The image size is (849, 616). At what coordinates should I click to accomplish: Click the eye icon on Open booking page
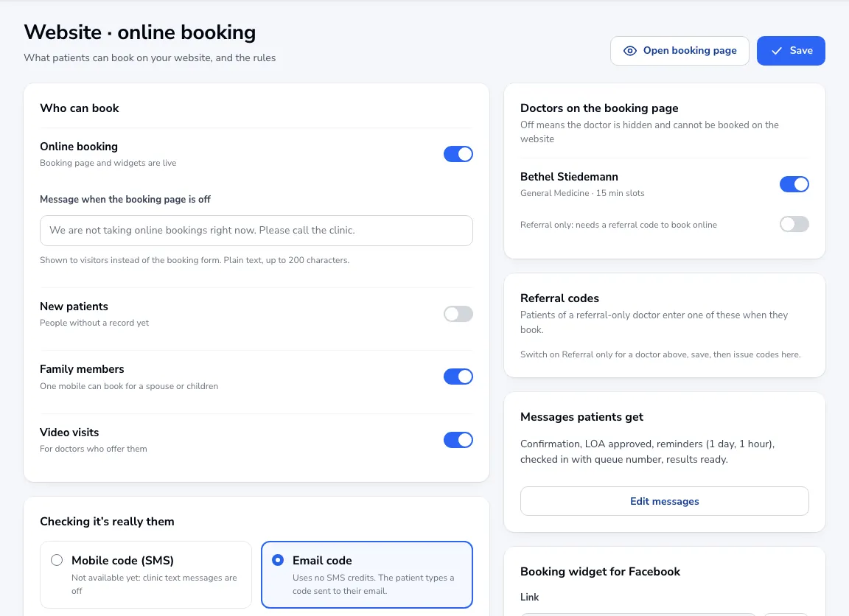click(x=629, y=51)
